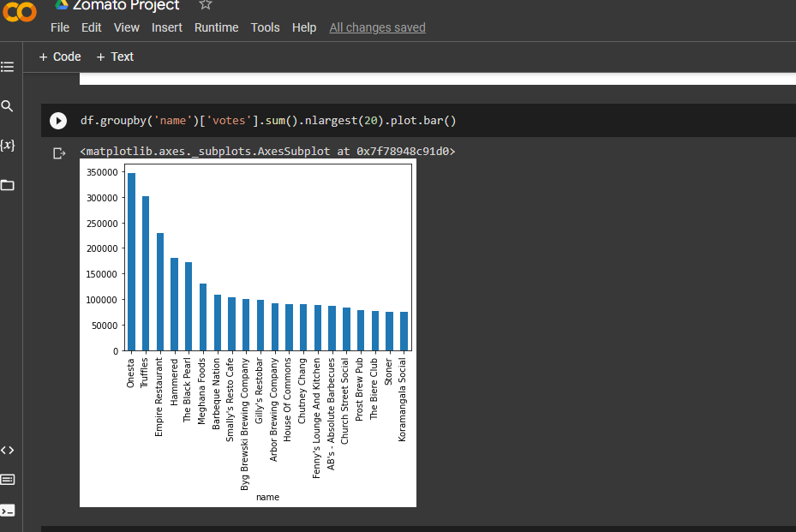Viewport: 796px width, 532px height.
Task: Click the 'name' x-axis title
Action: coord(267,497)
